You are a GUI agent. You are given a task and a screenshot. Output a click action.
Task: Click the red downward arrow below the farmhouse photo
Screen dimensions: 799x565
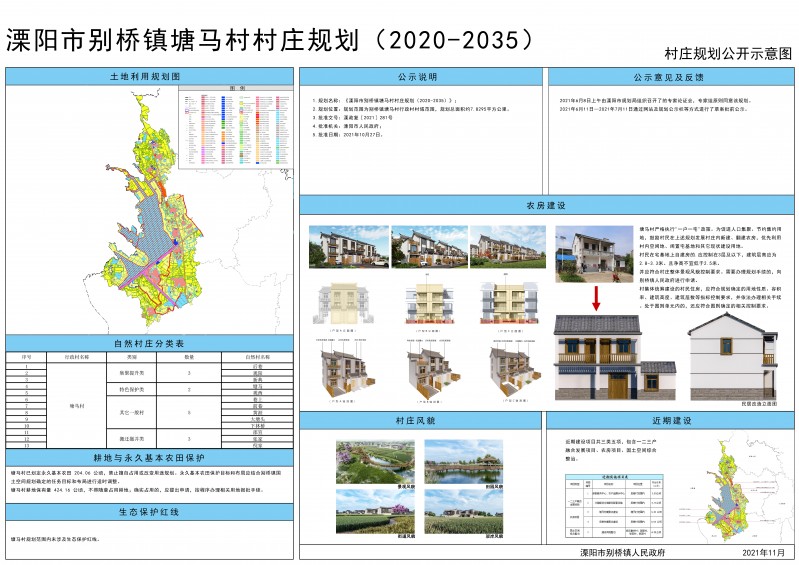coord(596,299)
